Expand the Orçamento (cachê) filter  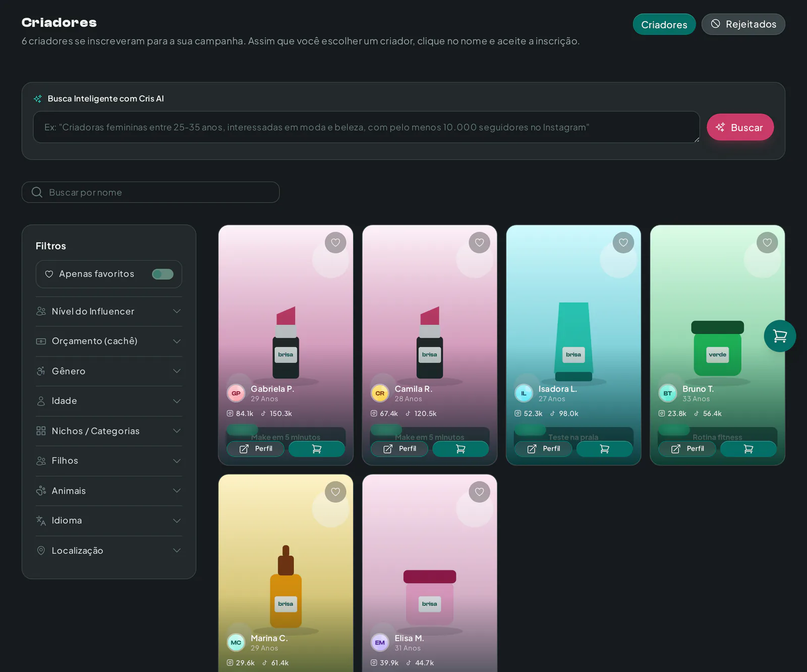(109, 341)
